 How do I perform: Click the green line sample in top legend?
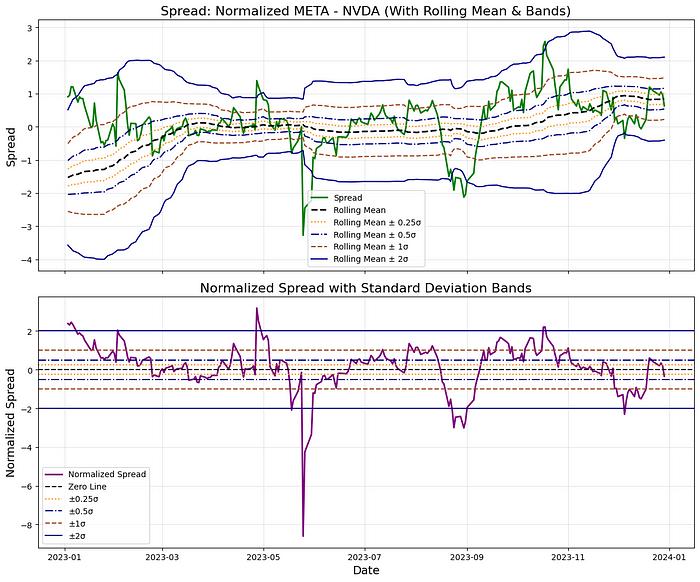320,198
